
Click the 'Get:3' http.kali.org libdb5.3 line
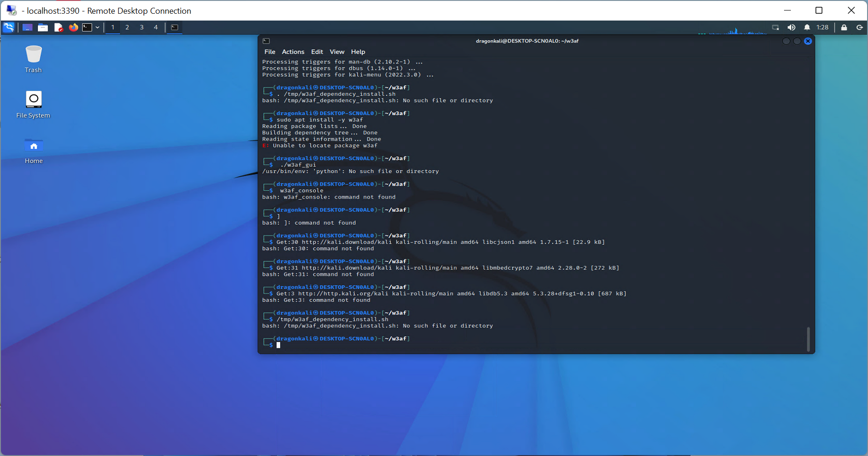point(451,294)
